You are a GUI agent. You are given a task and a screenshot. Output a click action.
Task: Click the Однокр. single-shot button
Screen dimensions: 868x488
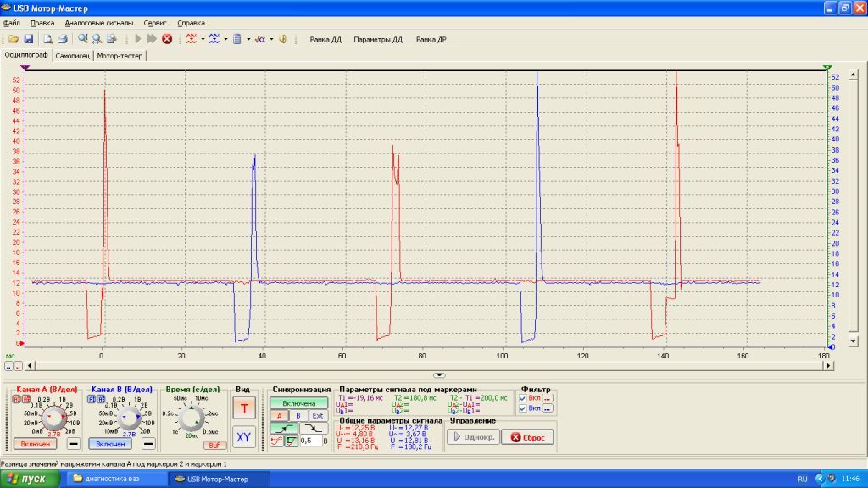coord(473,437)
